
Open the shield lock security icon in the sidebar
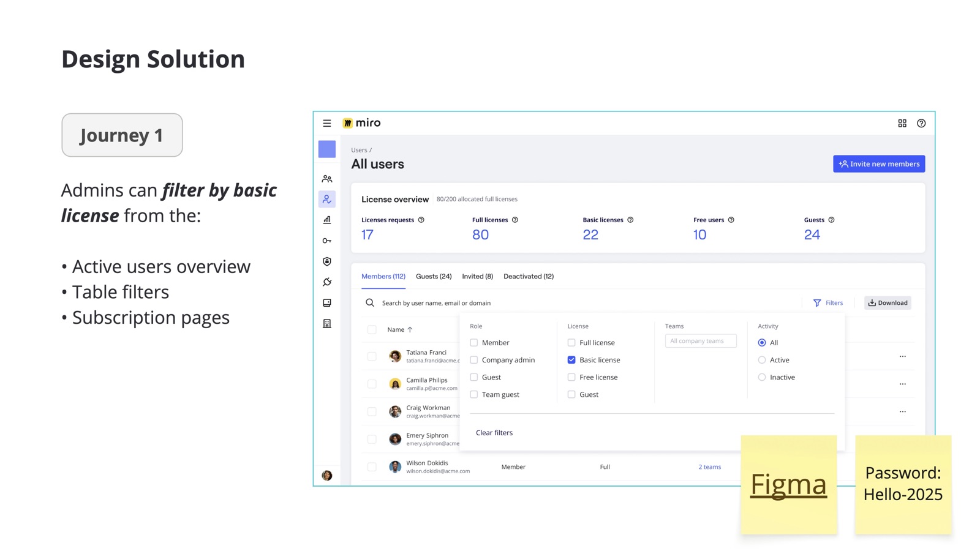[x=327, y=261]
